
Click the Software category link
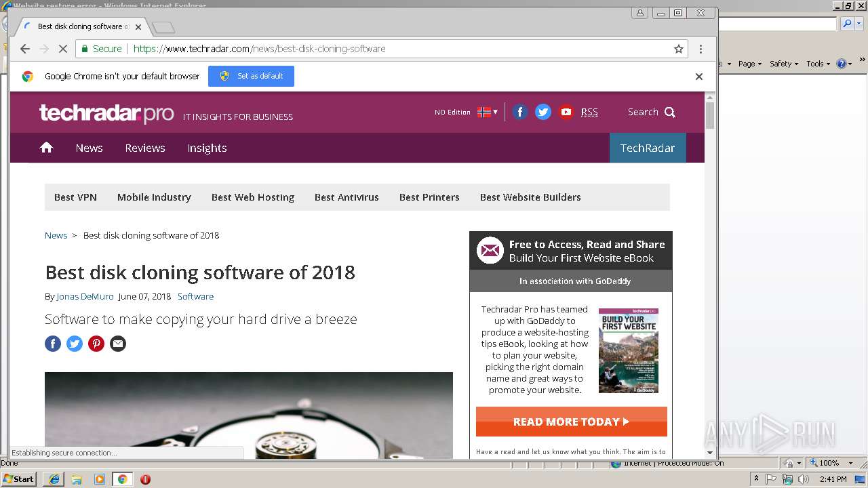(x=195, y=296)
